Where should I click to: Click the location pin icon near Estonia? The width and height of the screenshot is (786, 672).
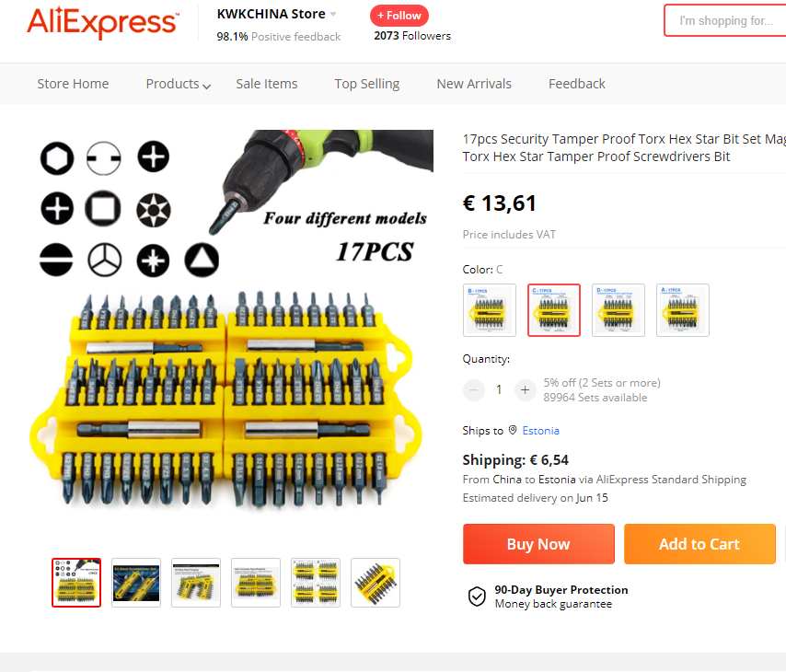(513, 430)
